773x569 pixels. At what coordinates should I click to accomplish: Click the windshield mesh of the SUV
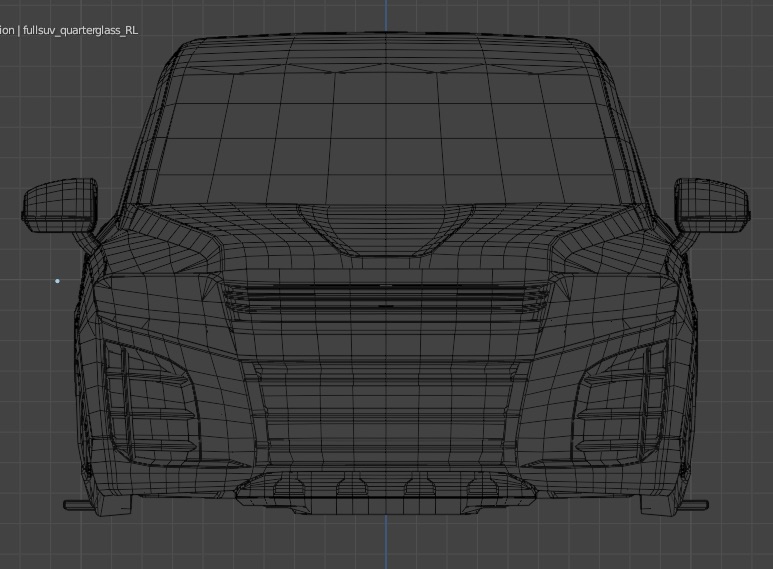point(386,138)
